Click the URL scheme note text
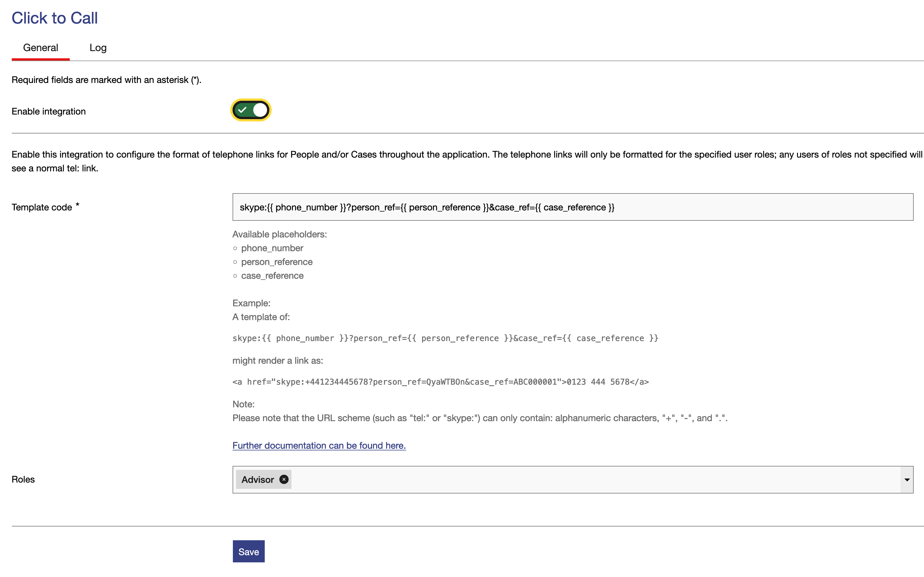924x577 pixels. (480, 418)
